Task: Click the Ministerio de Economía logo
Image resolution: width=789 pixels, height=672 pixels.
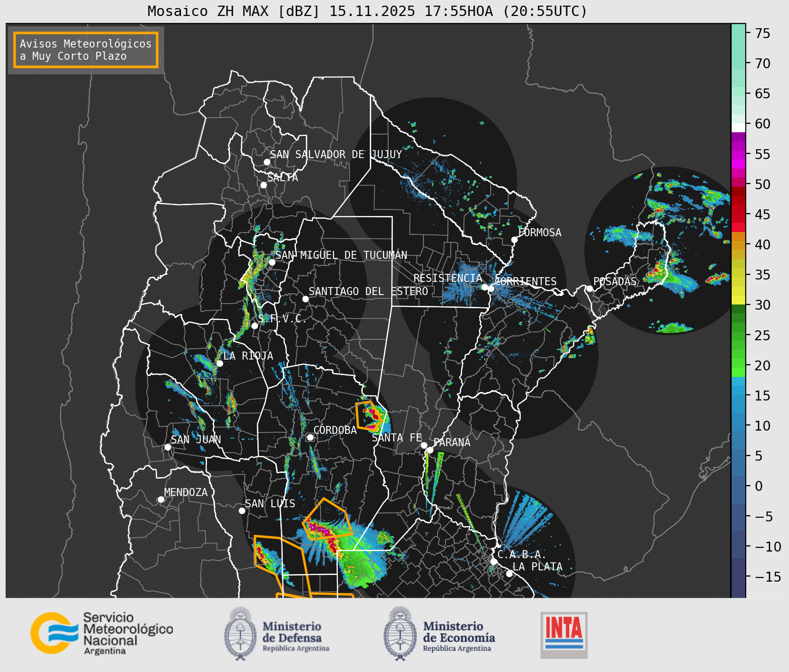Action: (x=439, y=633)
